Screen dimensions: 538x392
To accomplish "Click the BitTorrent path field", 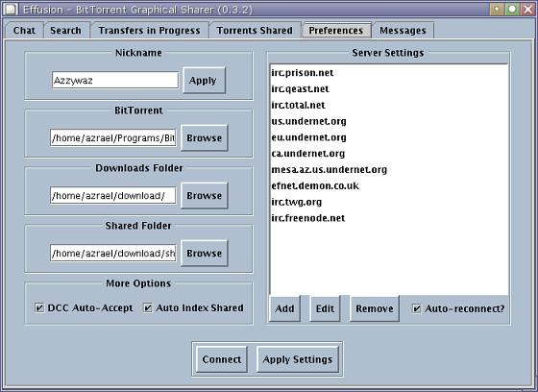I will (x=113, y=138).
